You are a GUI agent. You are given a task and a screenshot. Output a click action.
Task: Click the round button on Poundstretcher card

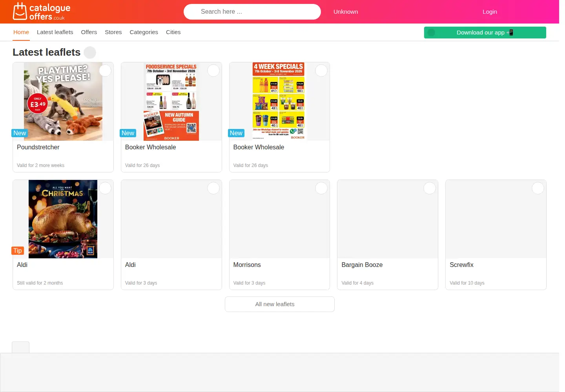(105, 71)
